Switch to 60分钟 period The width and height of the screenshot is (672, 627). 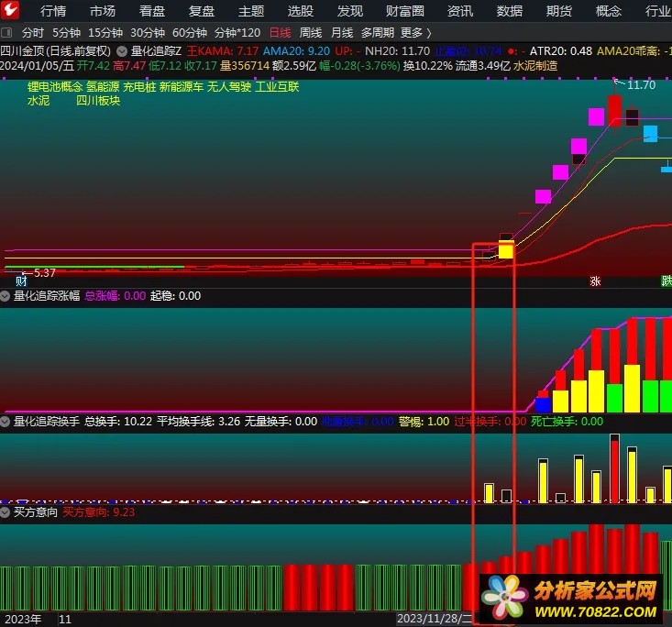pos(190,33)
